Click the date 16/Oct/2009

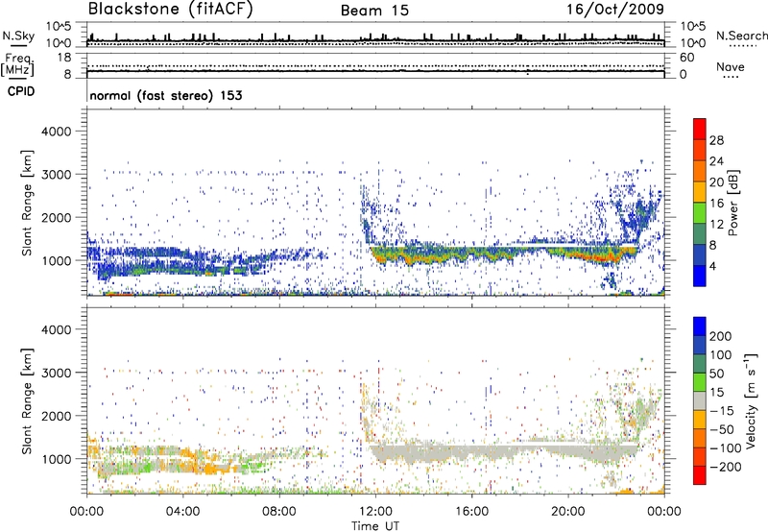615,10
